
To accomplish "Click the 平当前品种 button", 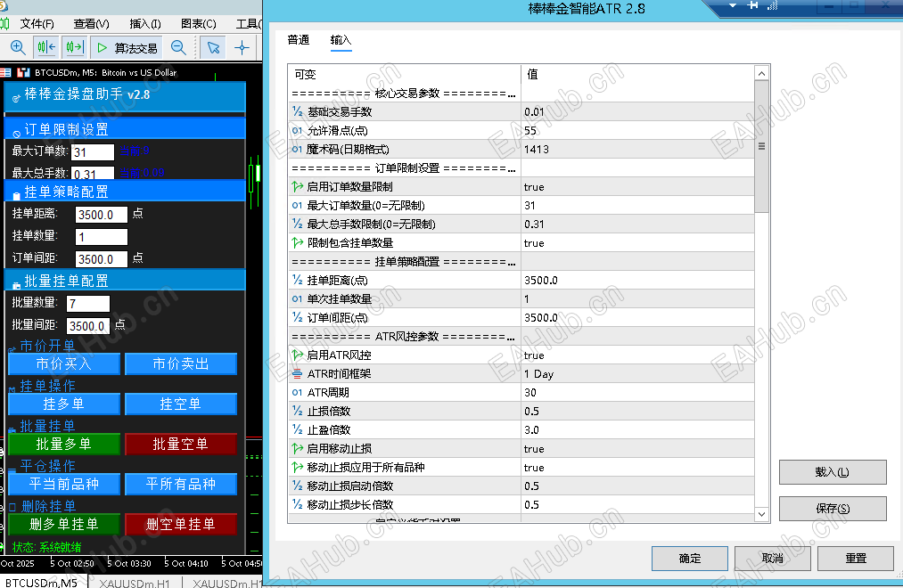I will point(64,484).
